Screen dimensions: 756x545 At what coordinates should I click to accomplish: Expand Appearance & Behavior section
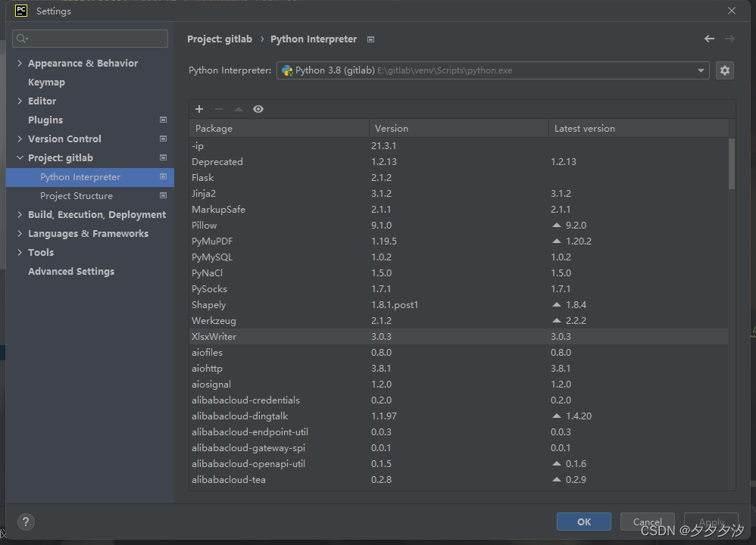point(20,63)
